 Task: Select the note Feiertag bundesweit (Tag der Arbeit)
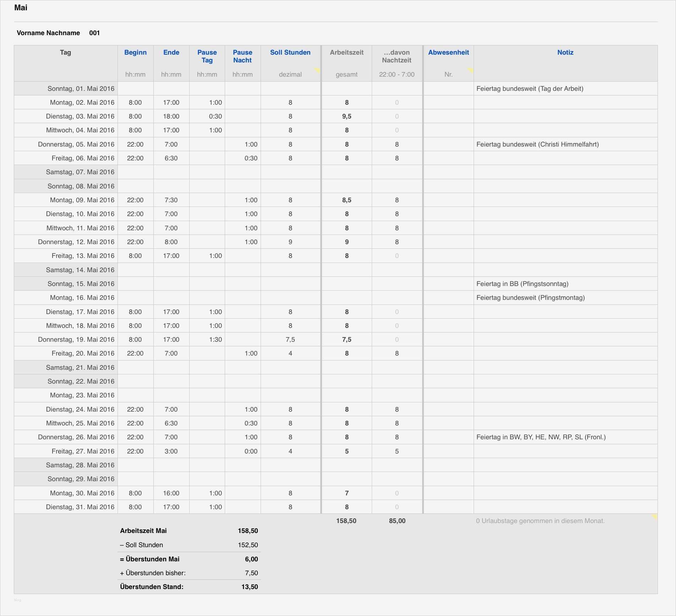(530, 88)
